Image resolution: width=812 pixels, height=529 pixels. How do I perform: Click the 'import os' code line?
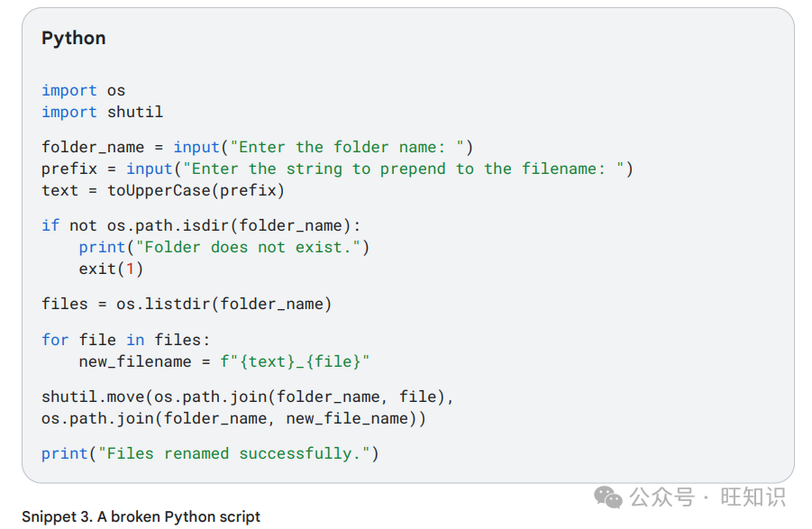coord(84,91)
